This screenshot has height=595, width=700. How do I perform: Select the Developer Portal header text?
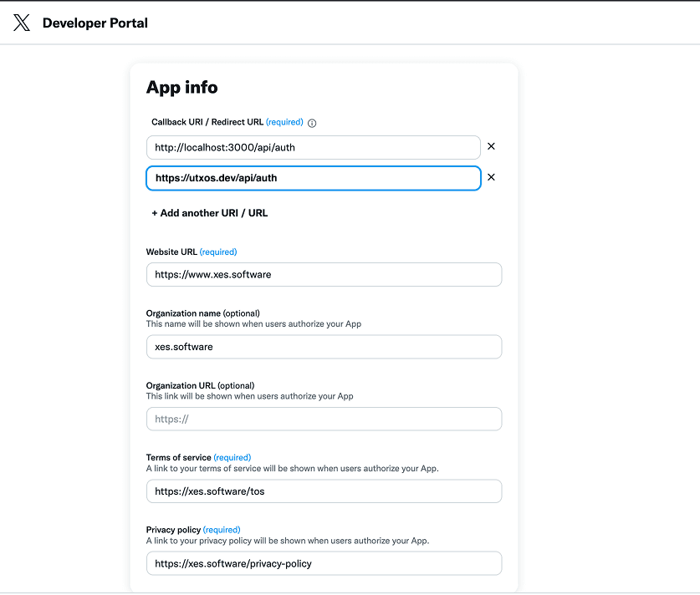(95, 23)
